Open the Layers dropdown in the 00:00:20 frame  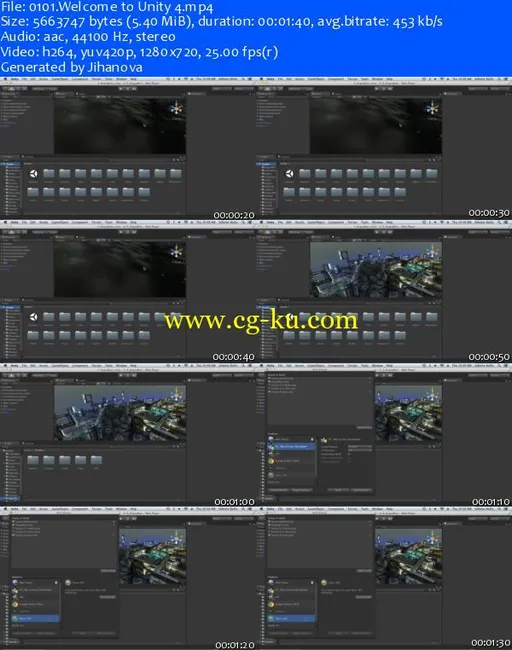tap(222, 89)
